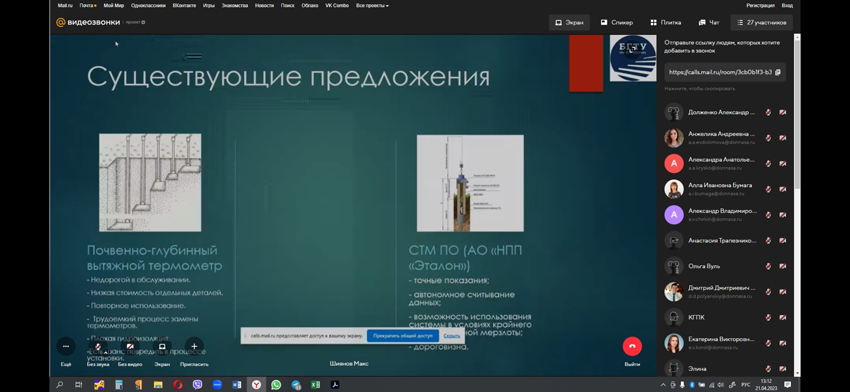Screen dimensions: 850x392
Task: Toggle the Без видео camera button
Action: 130,346
